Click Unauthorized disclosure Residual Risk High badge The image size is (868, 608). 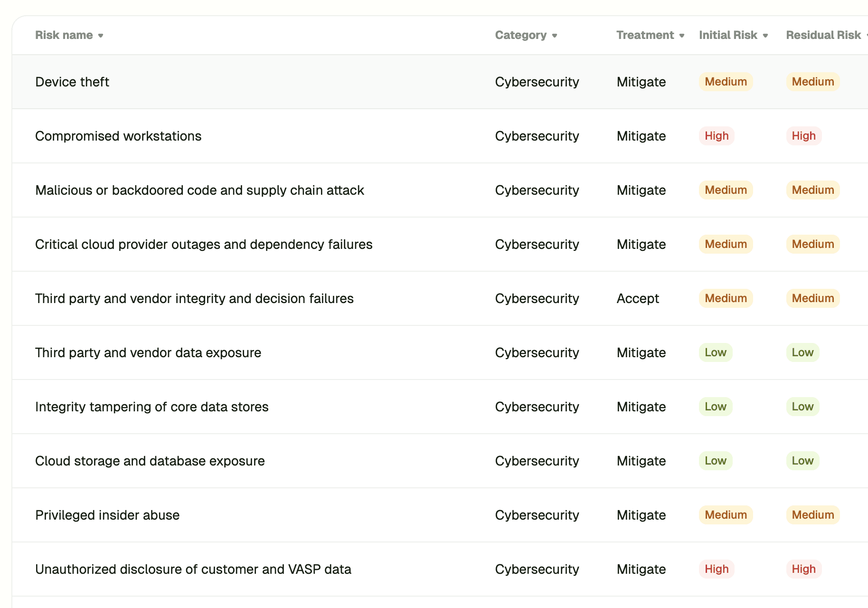pyautogui.click(x=803, y=569)
